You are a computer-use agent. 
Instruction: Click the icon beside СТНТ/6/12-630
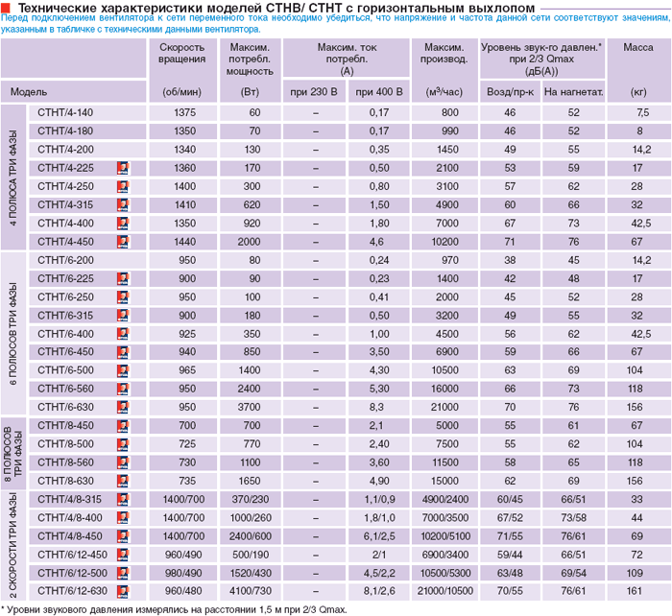pos(123,591)
